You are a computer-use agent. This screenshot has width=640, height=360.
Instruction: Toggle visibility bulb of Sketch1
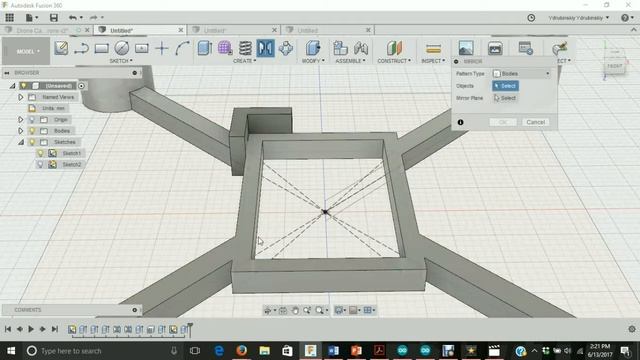(x=40, y=153)
